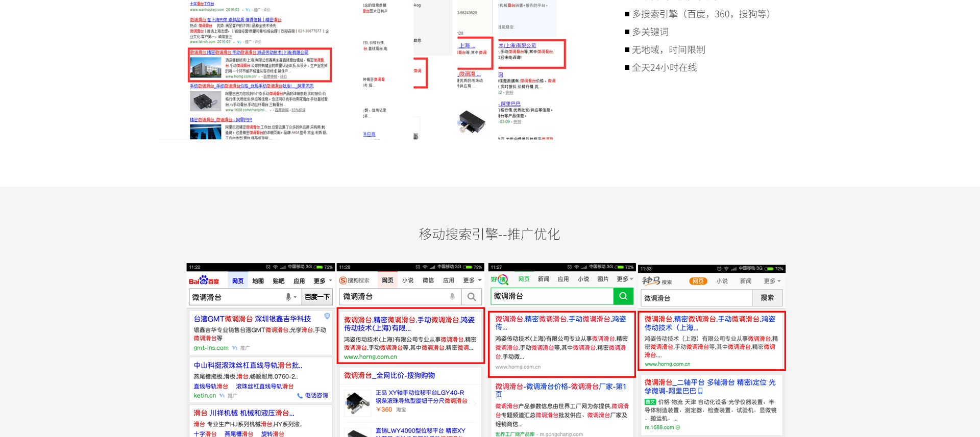Click the phone icon beside 电话咨询
Image resolution: width=980 pixels, height=437 pixels.
click(x=300, y=396)
